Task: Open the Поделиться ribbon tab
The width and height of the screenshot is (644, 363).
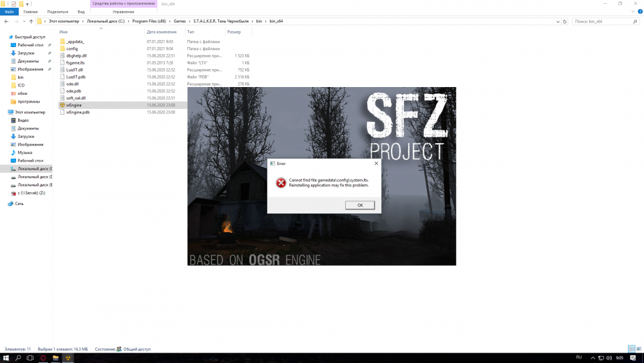Action: tap(57, 12)
